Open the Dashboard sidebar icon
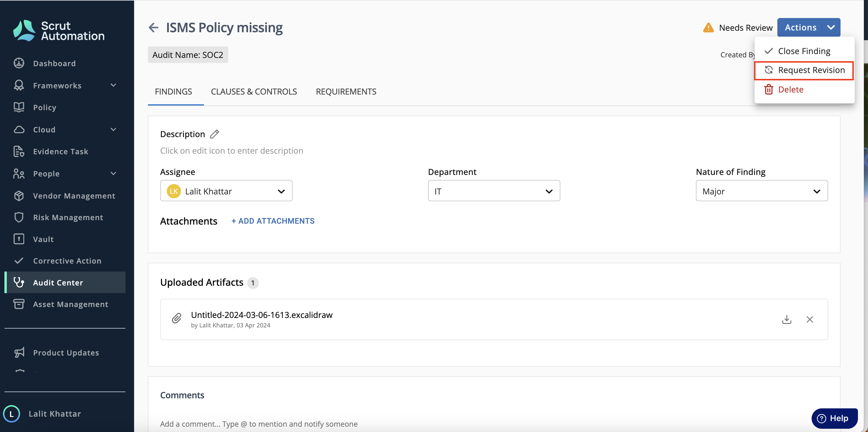 pos(19,64)
